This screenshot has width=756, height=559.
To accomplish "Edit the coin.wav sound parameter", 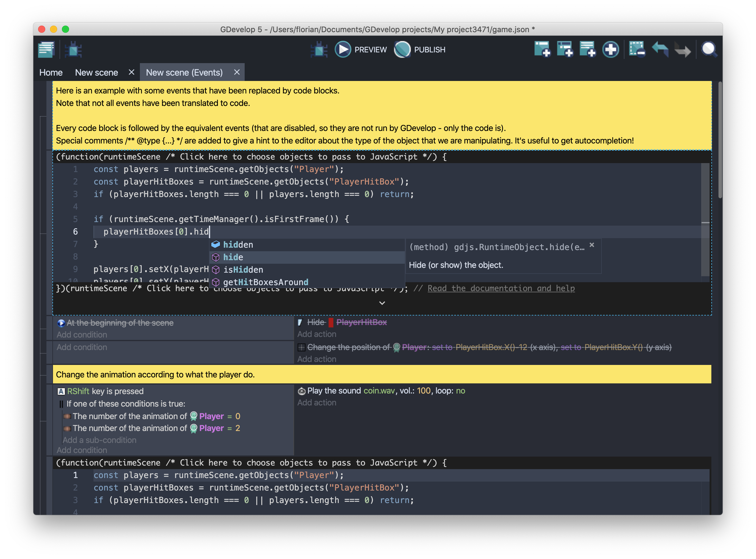I will (x=379, y=391).
